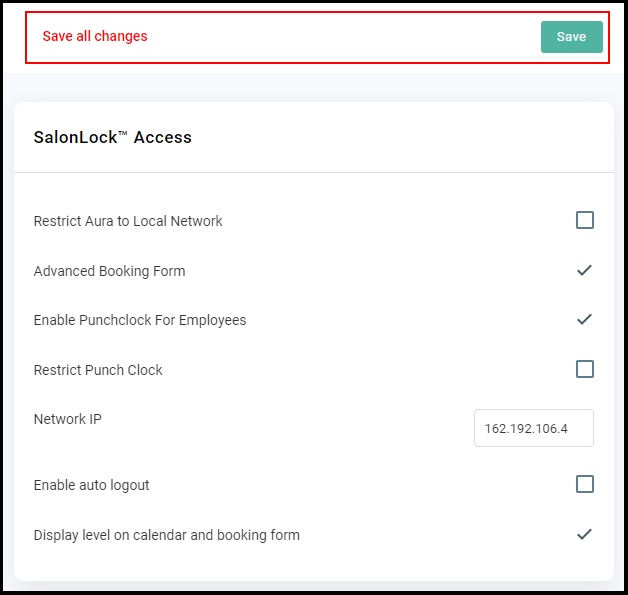Uncheck the Advanced Booking Form checkmark
This screenshot has width=628, height=595.
(584, 271)
